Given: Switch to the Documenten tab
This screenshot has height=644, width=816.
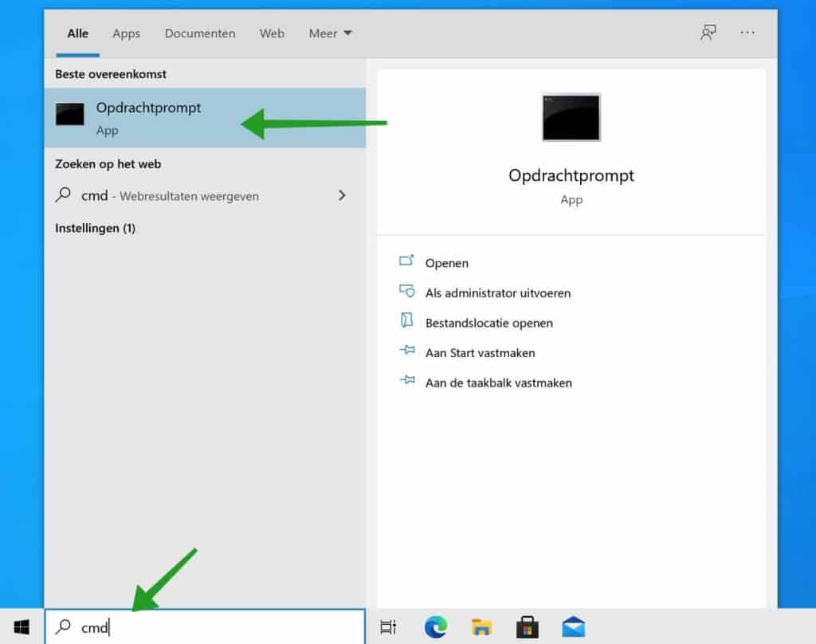Looking at the screenshot, I should point(200,33).
